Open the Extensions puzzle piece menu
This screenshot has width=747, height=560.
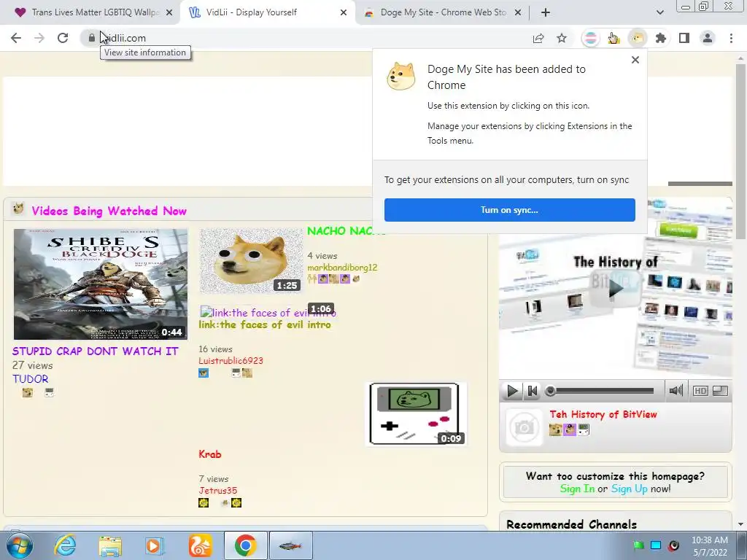point(660,38)
